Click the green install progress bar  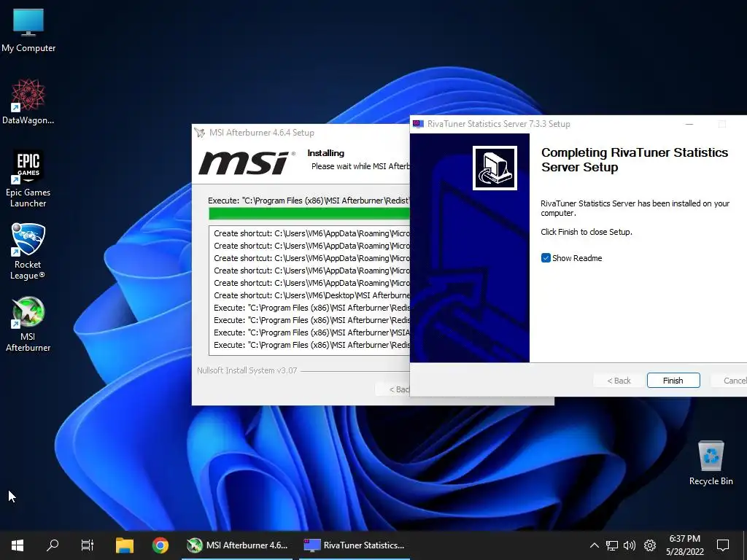pyautogui.click(x=309, y=214)
